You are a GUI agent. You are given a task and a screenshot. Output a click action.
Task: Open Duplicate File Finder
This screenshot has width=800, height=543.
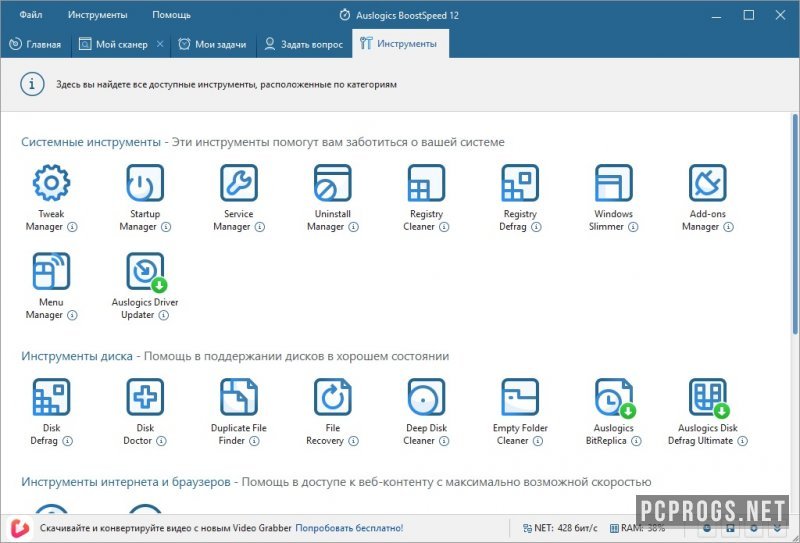(239, 397)
